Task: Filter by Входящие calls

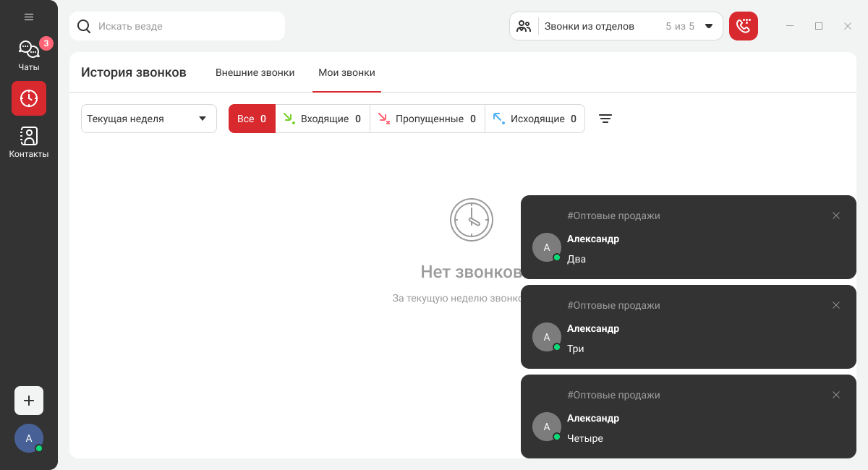Action: pyautogui.click(x=323, y=119)
